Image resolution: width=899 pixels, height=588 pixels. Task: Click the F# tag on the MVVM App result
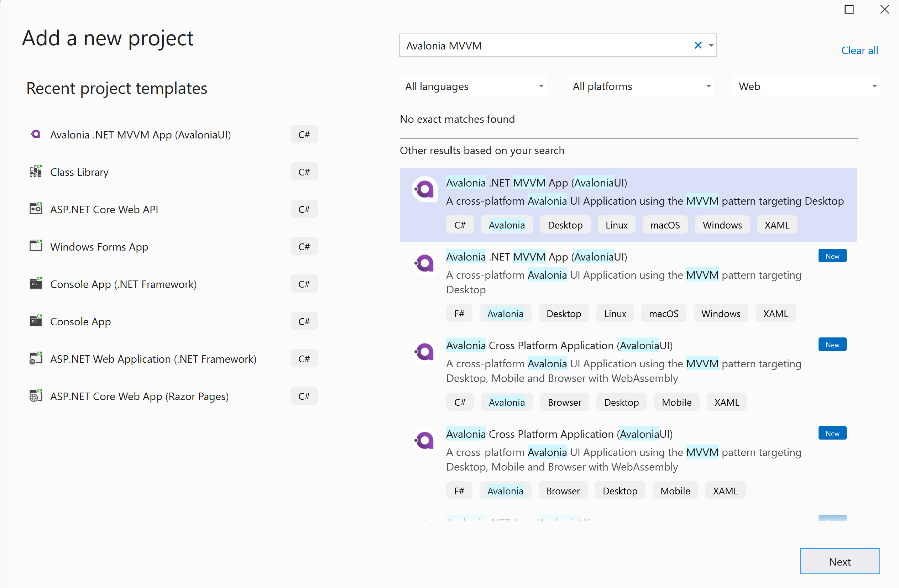[x=459, y=314]
